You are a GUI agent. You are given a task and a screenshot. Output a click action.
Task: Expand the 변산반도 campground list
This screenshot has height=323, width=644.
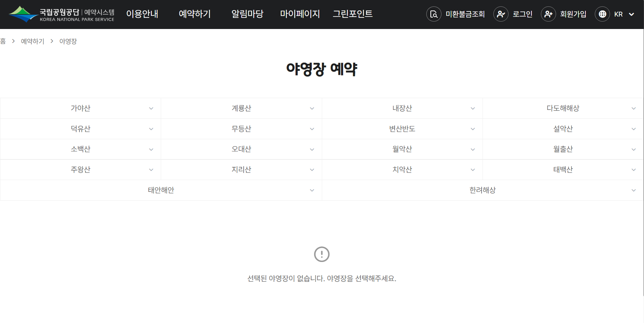pyautogui.click(x=402, y=129)
